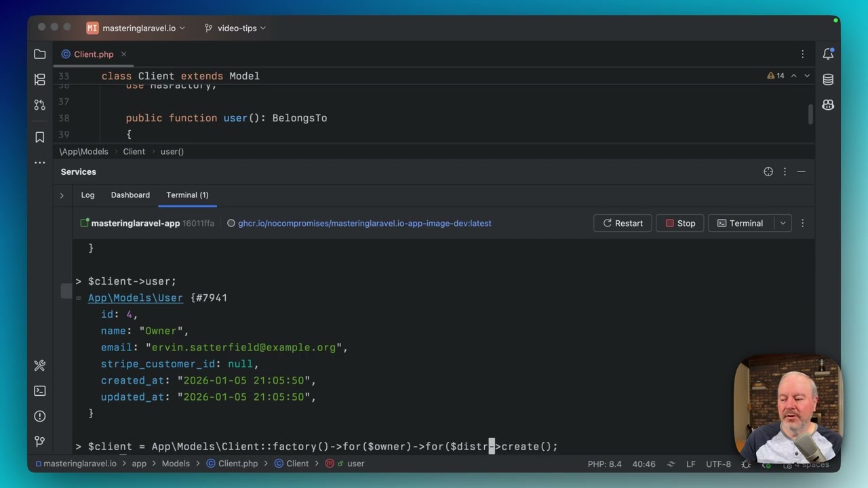Open the Pull Requests sidebar icon

[40, 105]
